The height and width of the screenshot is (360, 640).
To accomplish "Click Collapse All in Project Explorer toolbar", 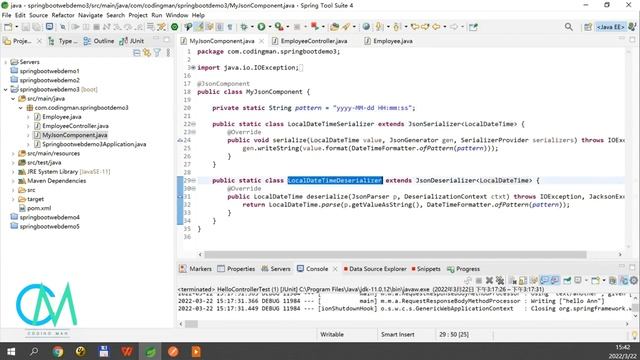I will tap(137, 53).
